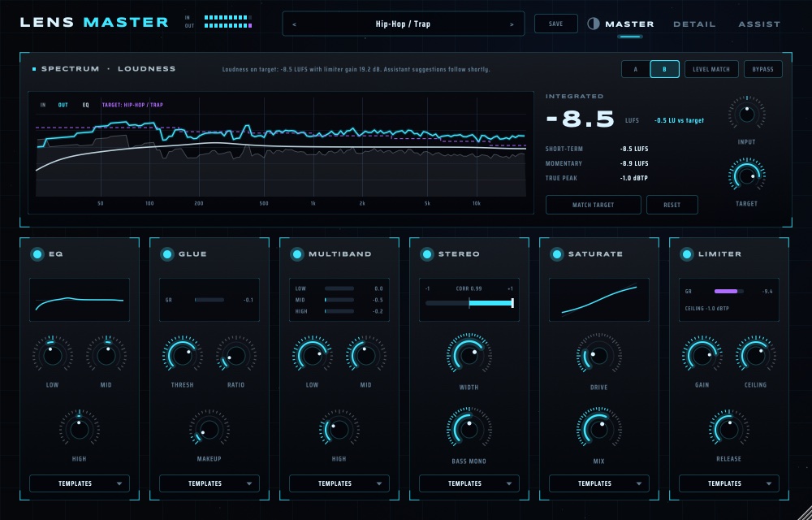Click the Saturate Drive knob

599,355
